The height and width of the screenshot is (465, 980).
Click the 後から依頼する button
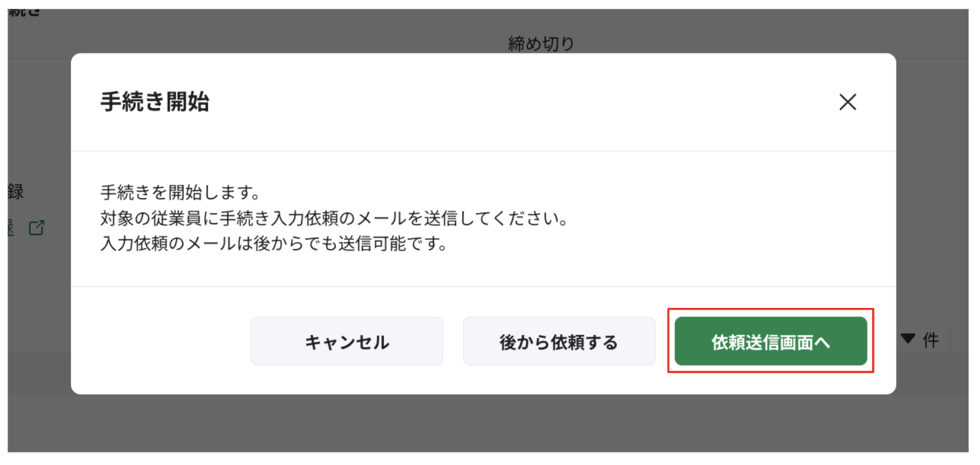click(558, 341)
